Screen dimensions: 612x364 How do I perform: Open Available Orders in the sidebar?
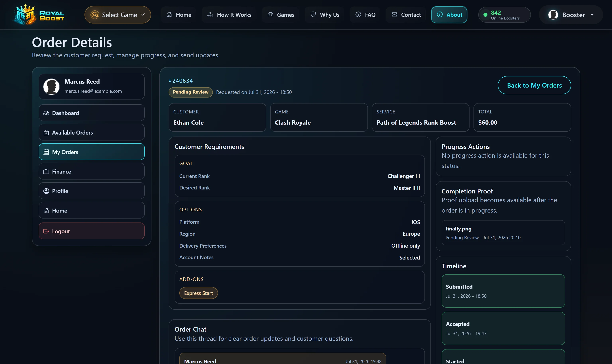point(92,133)
